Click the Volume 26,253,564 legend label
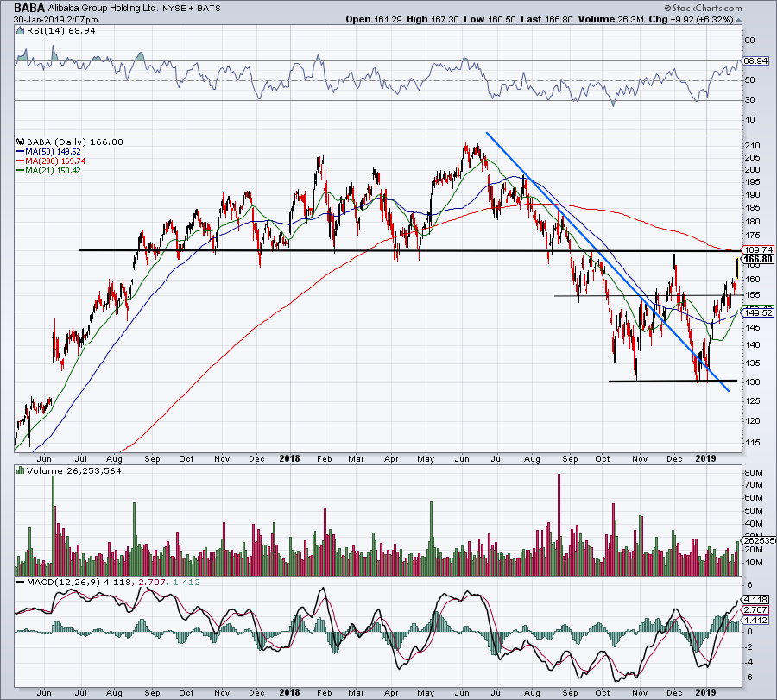Image resolution: width=777 pixels, height=700 pixels. (x=74, y=470)
